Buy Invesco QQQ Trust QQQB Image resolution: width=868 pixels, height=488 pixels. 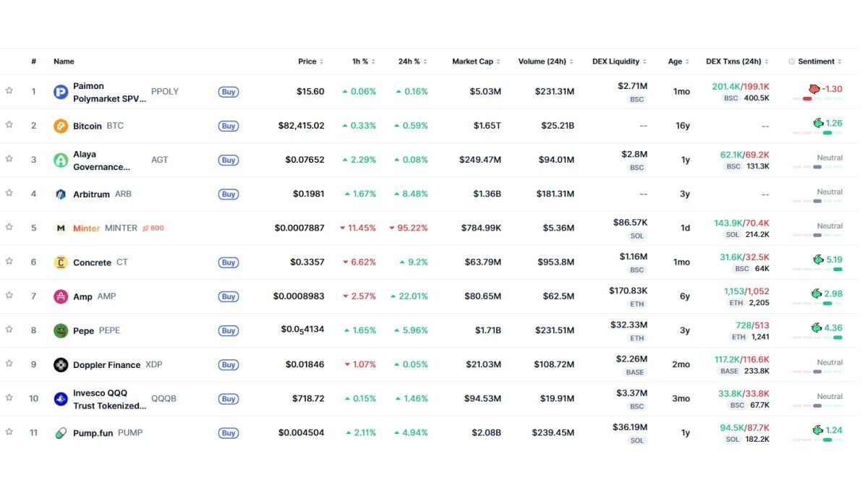[229, 398]
